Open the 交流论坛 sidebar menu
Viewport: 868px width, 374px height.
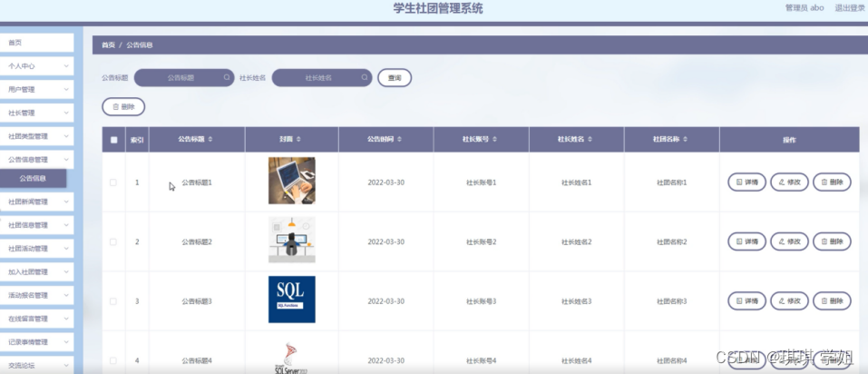click(x=36, y=365)
